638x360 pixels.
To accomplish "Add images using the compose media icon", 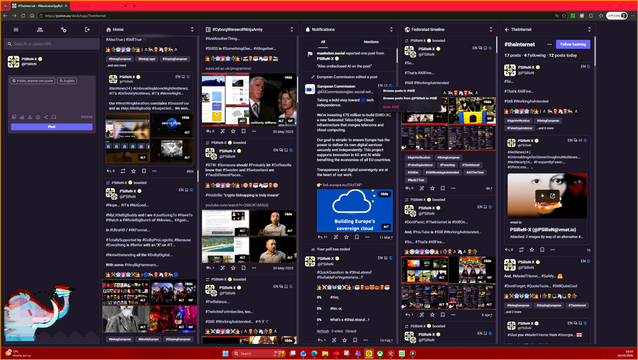I will click(14, 117).
